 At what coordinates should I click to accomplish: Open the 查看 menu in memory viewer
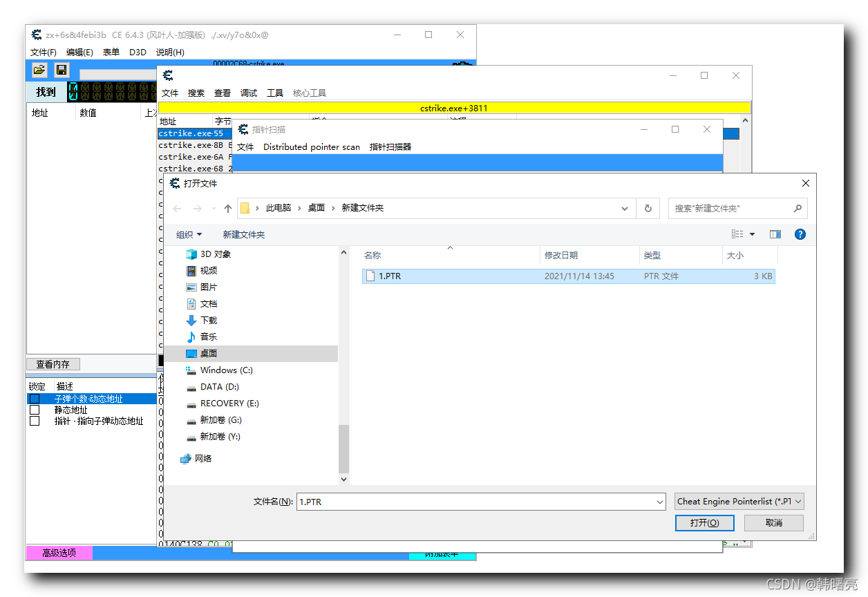point(223,93)
